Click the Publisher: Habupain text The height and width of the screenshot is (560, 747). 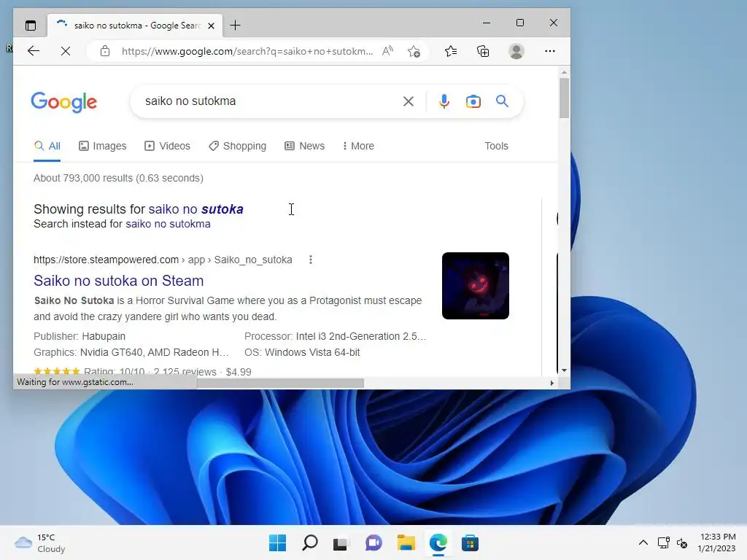(80, 336)
